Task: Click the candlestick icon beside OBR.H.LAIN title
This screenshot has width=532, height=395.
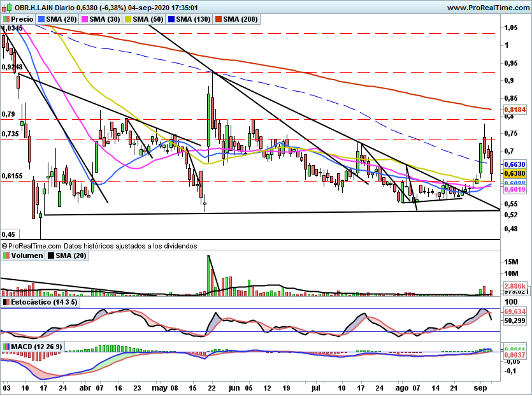Action: (5, 8)
